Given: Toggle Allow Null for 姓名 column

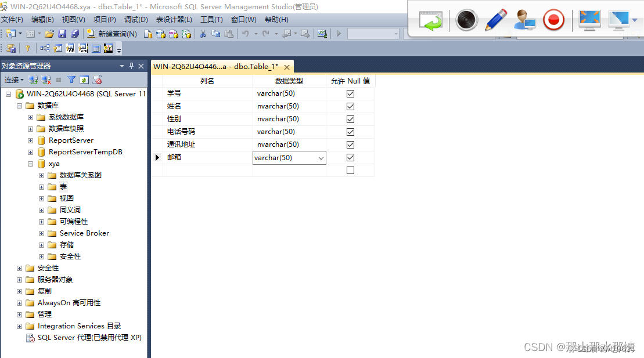Looking at the screenshot, I should [x=350, y=106].
